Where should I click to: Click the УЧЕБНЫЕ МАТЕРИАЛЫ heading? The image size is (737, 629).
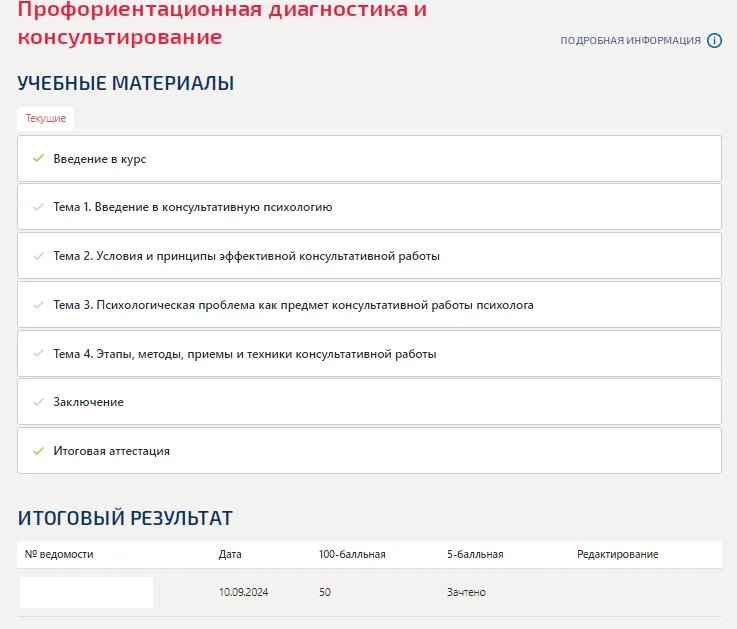(125, 83)
